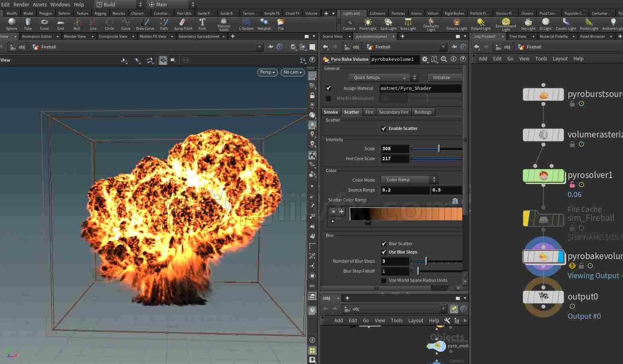Screen dimensions: 623x364
Task: Add a point to Scatter Color Ramp
Action: [341, 211]
